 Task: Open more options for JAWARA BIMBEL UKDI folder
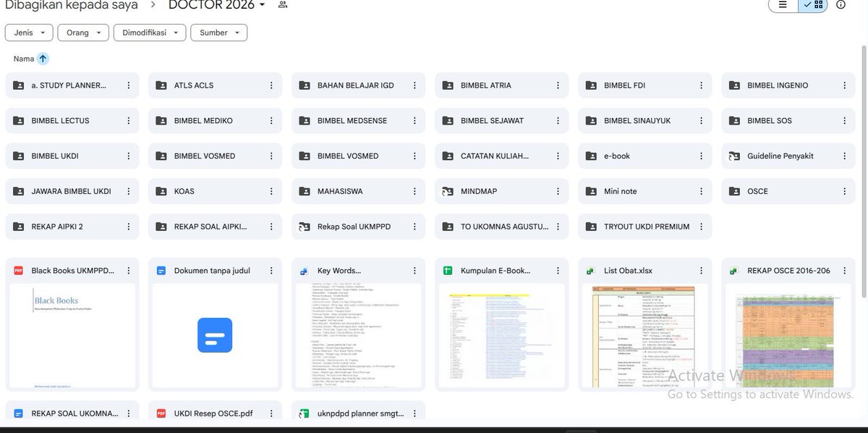click(x=128, y=192)
